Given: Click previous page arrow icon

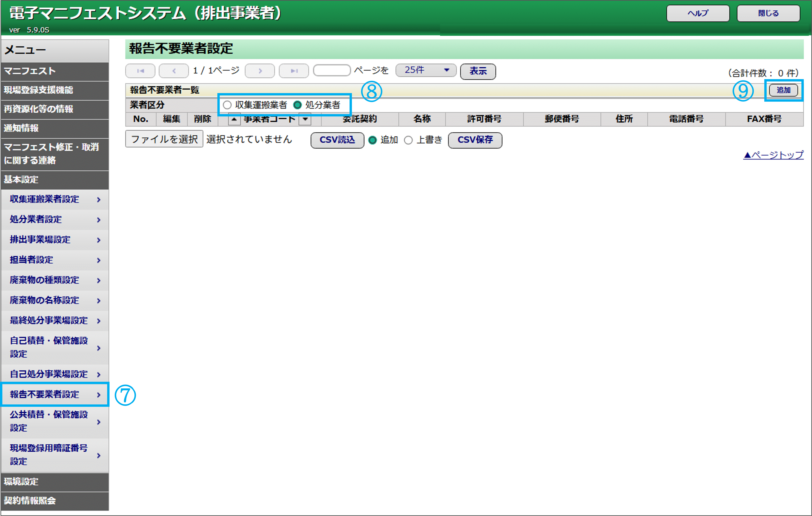Looking at the screenshot, I should tap(174, 71).
